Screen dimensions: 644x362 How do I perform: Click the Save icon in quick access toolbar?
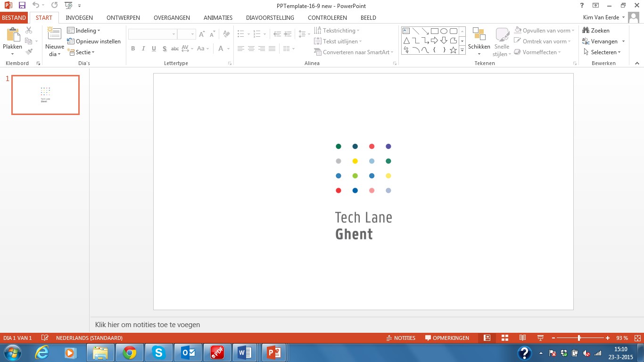22,6
